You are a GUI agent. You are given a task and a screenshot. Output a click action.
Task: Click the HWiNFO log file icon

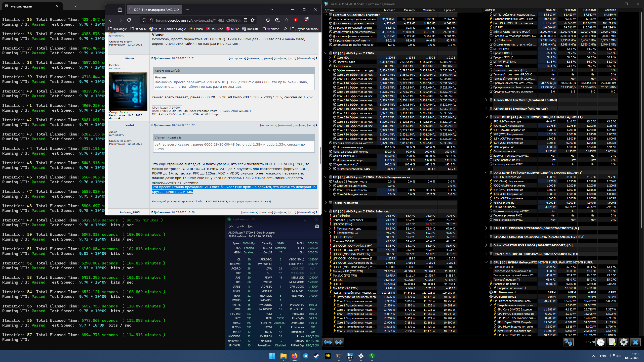pos(612,342)
